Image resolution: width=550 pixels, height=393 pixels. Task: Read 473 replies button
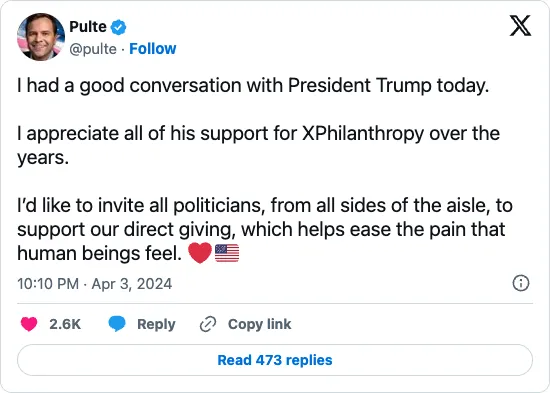coord(275,360)
